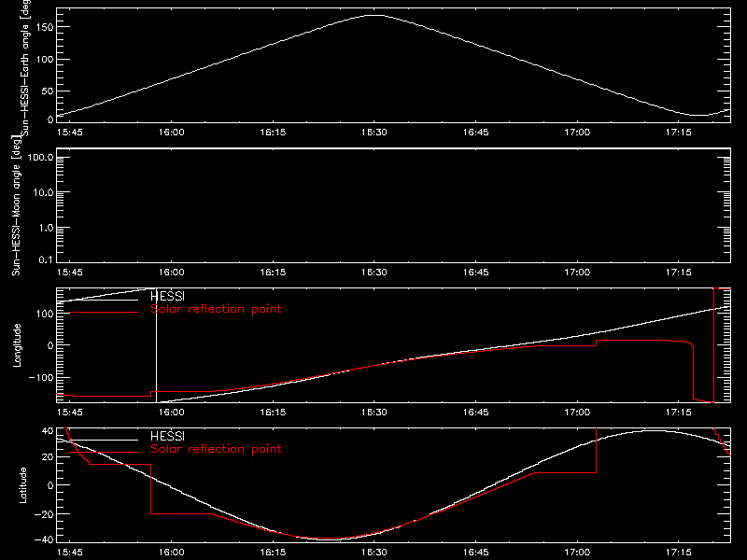Click the 10.0 tick on Moon angle axis
Screen dimensions: 747x560
[x=43, y=192]
